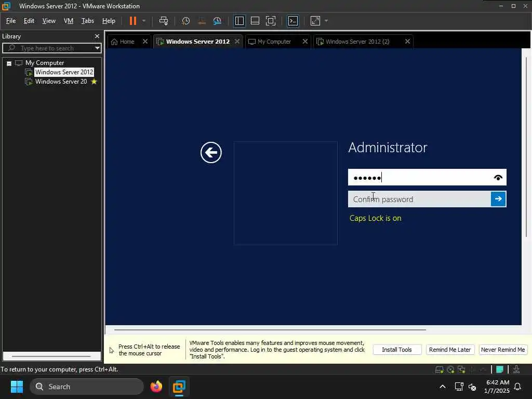Click the Never Remind Me button
This screenshot has height=399, width=532.
pos(503,350)
